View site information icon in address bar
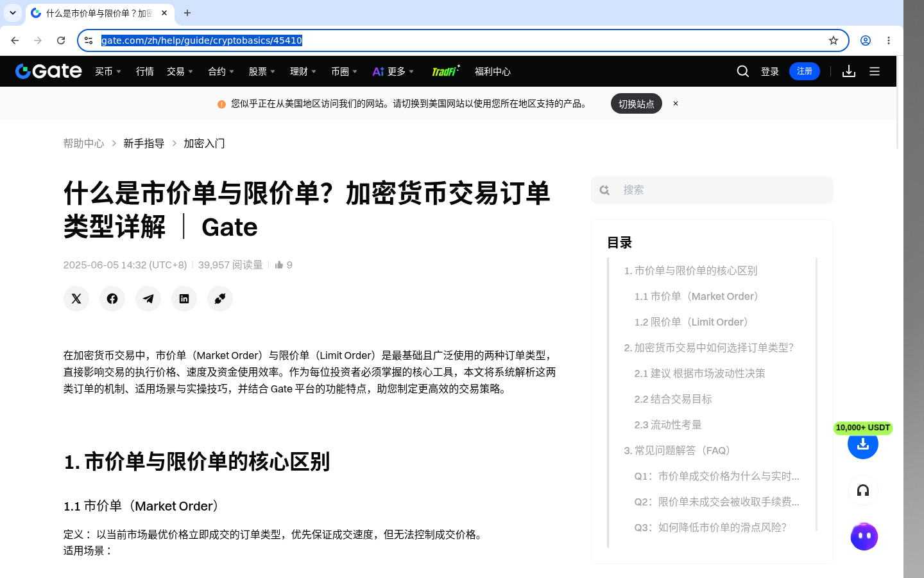Screen dimensions: 924x578 click(x=89, y=40)
